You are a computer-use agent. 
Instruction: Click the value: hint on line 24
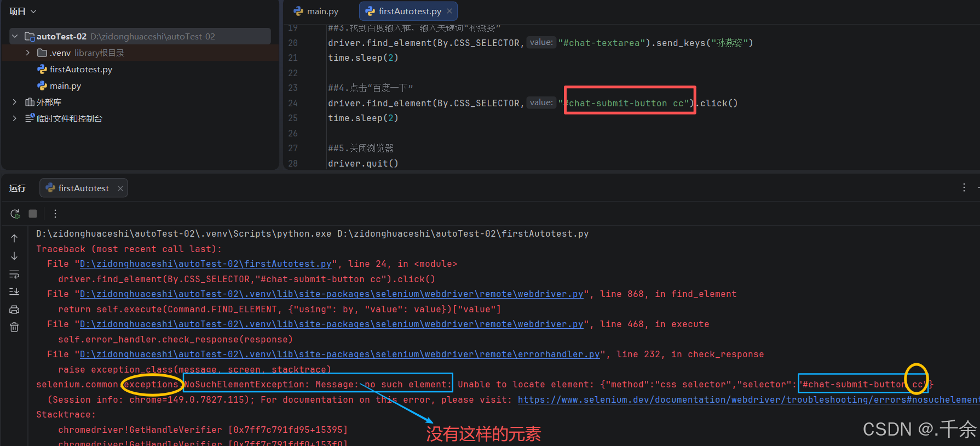click(541, 102)
